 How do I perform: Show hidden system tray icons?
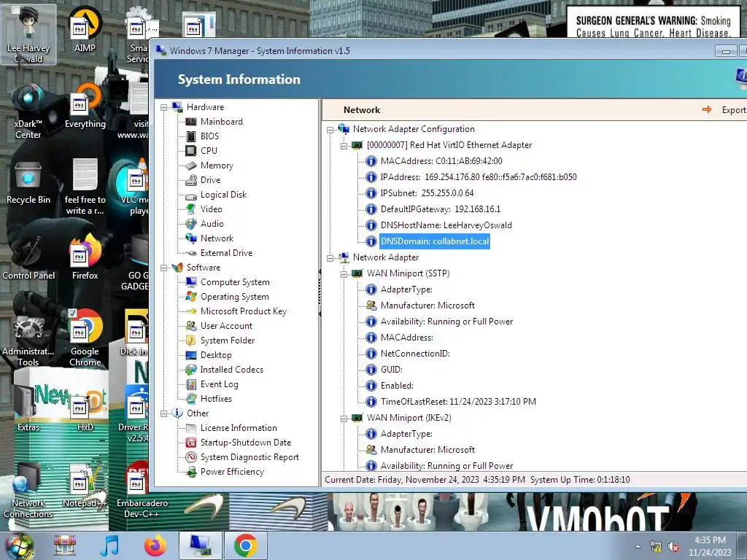638,547
